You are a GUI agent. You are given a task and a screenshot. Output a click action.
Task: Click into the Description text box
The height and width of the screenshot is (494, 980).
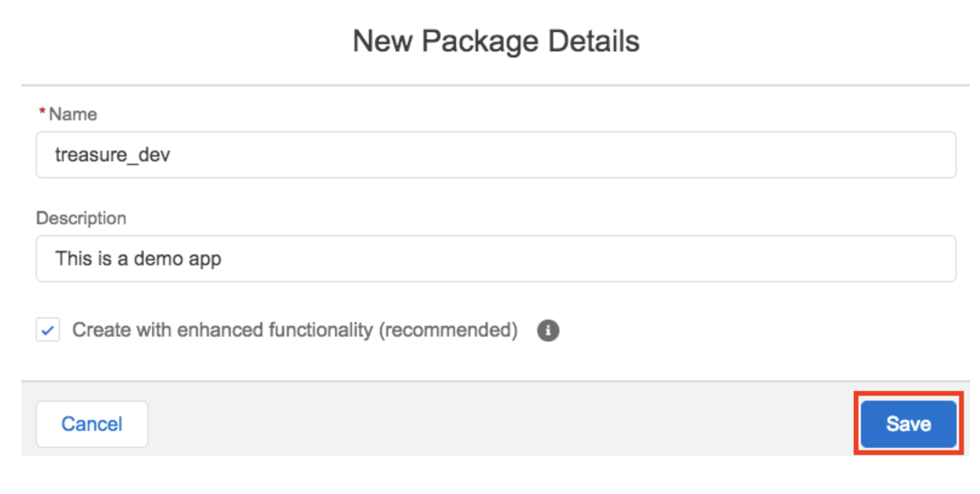pyautogui.click(x=496, y=259)
